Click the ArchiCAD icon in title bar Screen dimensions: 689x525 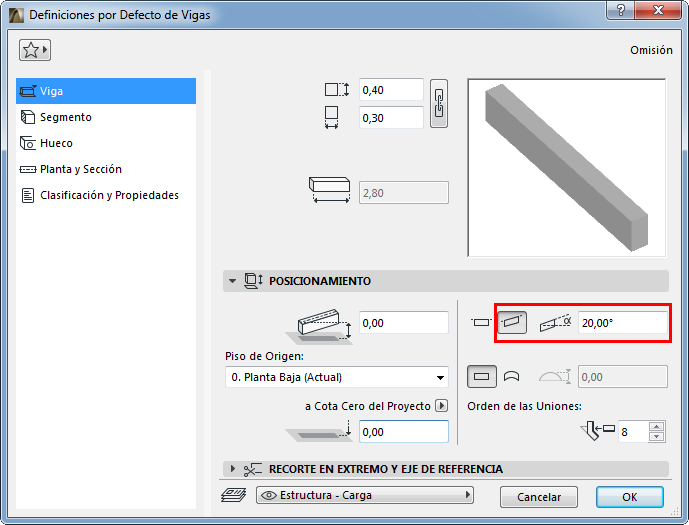(16, 15)
